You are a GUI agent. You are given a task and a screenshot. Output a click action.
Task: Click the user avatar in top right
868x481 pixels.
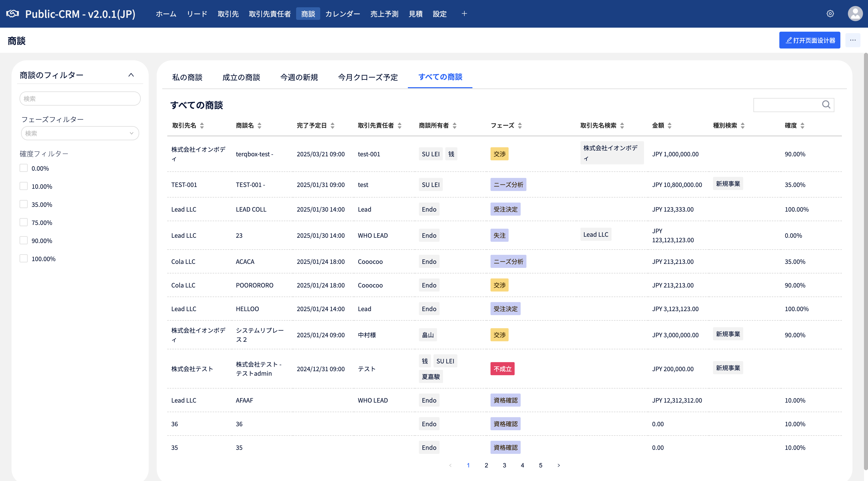click(855, 14)
